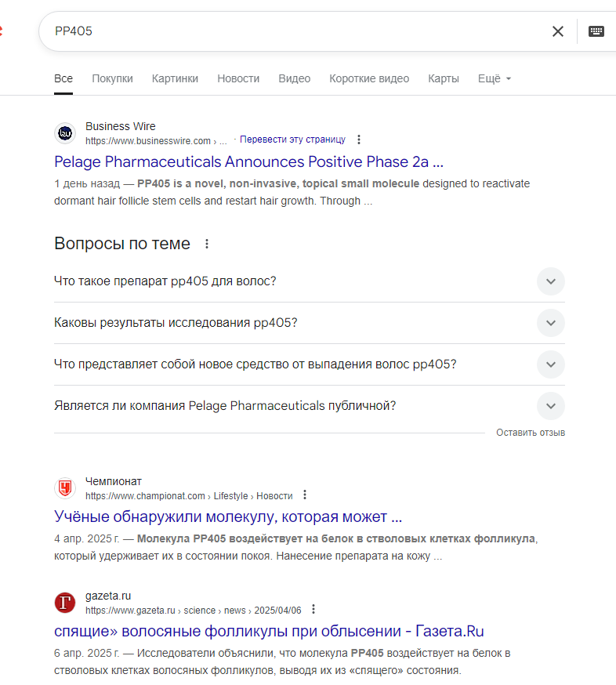Click 'Перевести эту страницу' link
Viewport: 616px width, 685px height.
coord(292,140)
